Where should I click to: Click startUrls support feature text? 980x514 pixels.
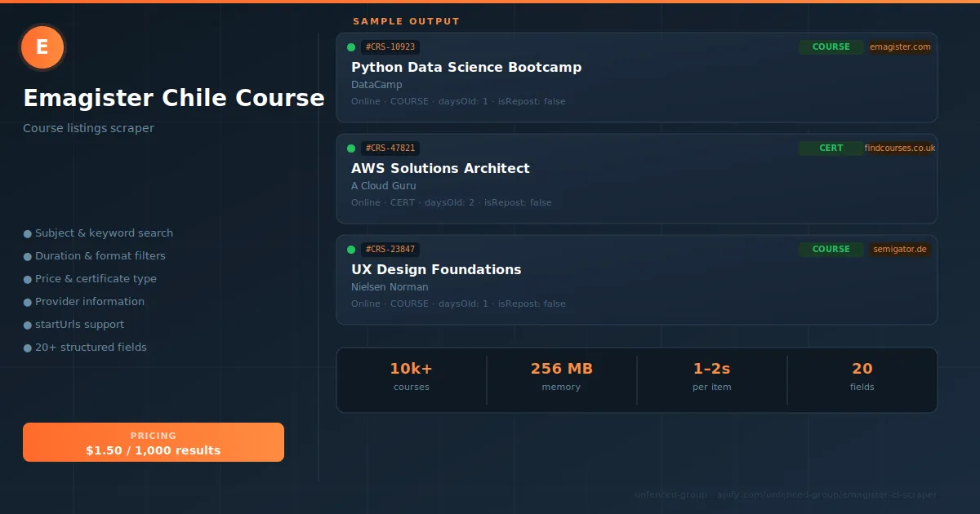pyautogui.click(x=79, y=325)
